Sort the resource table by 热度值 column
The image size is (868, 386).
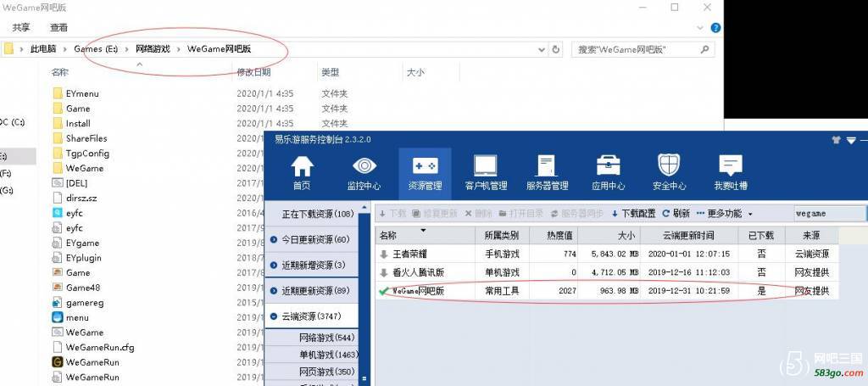pyautogui.click(x=554, y=235)
